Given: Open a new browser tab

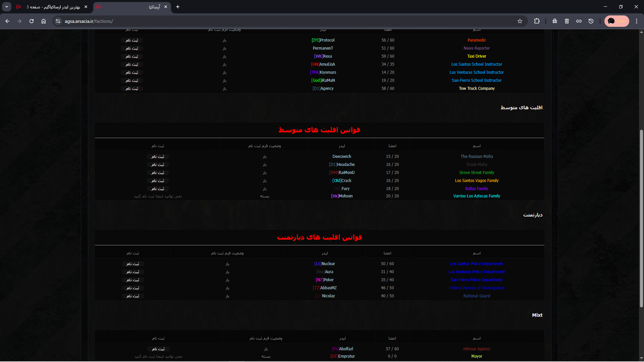Looking at the screenshot, I should [x=178, y=7].
